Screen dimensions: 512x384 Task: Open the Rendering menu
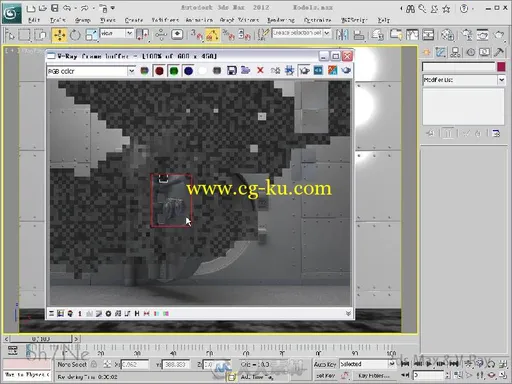pos(281,20)
